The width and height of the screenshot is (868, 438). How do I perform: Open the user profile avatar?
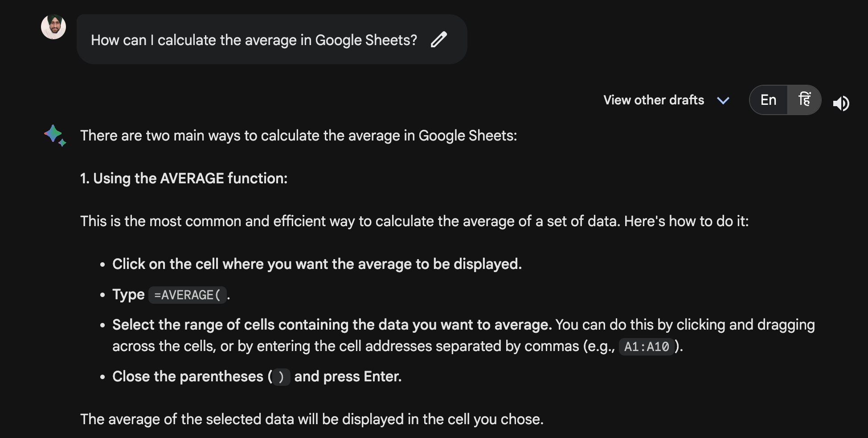(x=53, y=27)
